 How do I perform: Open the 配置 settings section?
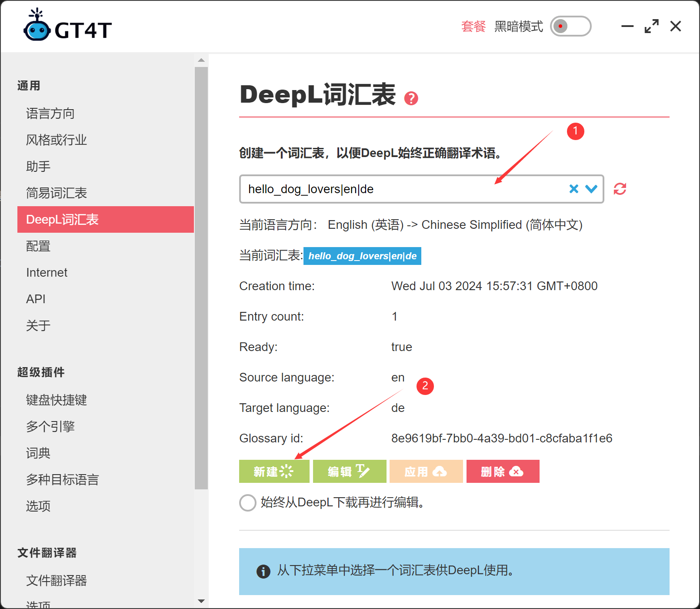coord(38,246)
